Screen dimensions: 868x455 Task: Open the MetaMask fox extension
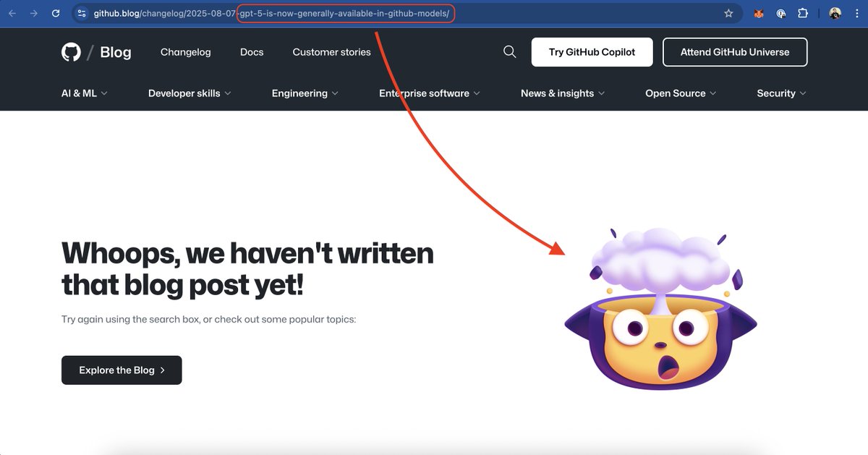pyautogui.click(x=759, y=13)
